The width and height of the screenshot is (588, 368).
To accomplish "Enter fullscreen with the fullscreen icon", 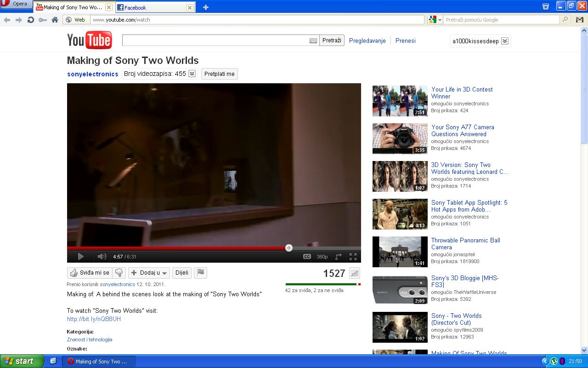I will coord(353,257).
